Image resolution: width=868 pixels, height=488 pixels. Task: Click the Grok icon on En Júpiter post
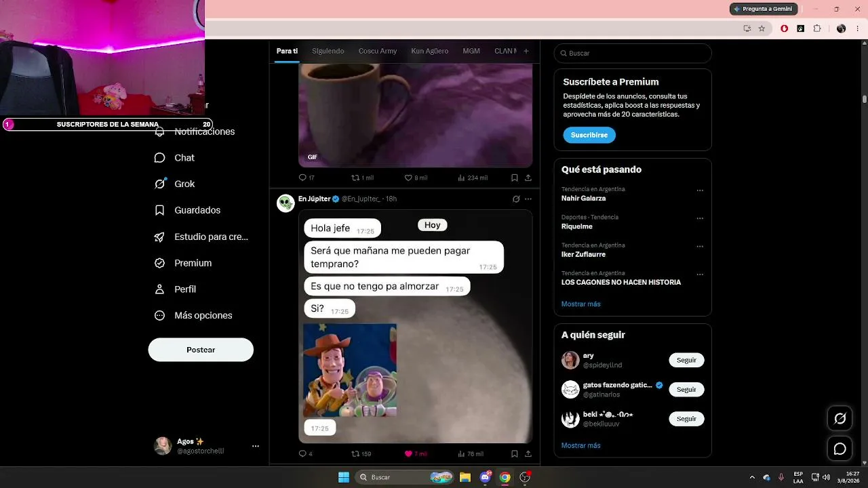coord(516,199)
